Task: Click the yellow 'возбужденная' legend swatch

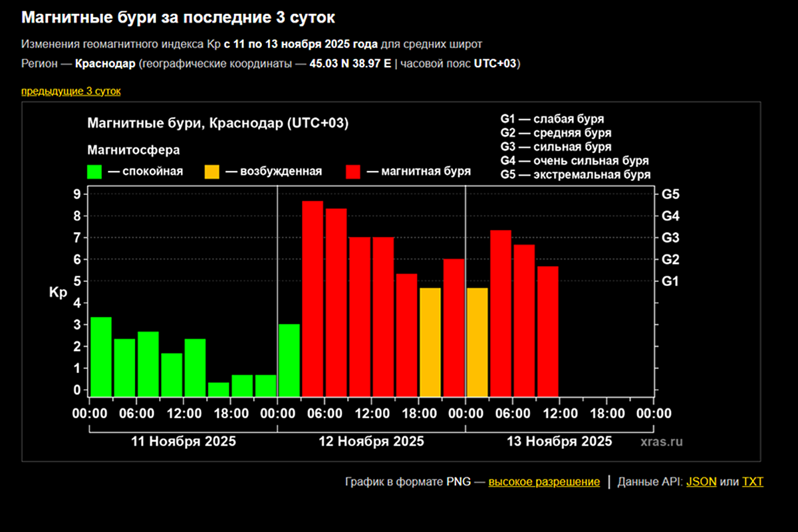Action: coord(212,172)
